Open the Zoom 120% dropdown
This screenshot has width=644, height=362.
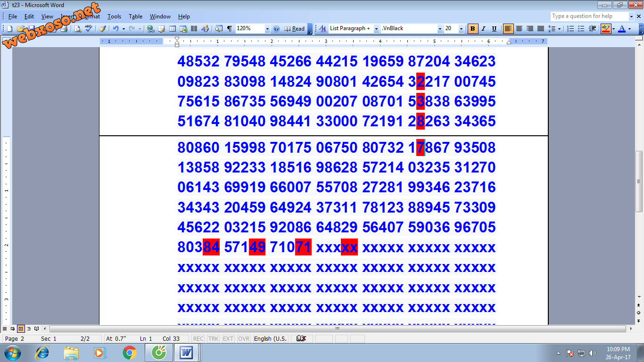pyautogui.click(x=267, y=29)
